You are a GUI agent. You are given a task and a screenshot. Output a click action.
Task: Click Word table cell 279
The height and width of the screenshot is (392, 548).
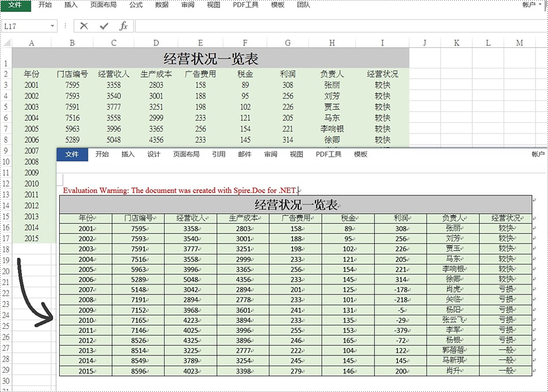296,371
